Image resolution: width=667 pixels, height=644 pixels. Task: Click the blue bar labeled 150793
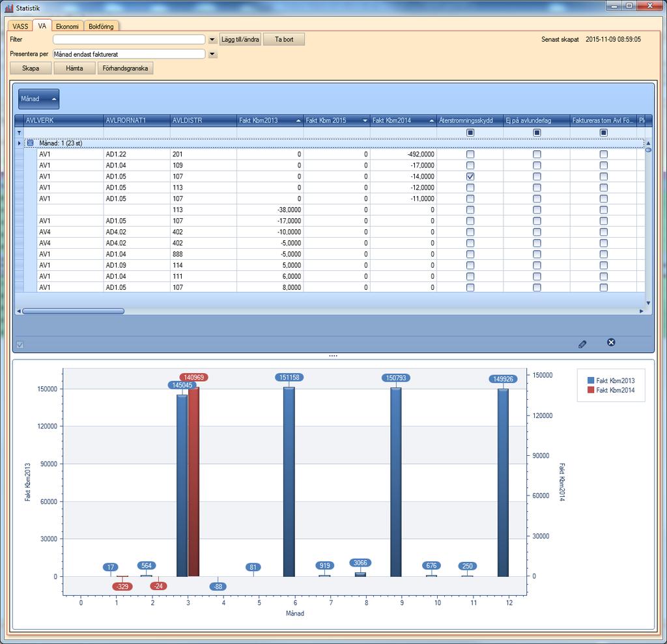(395, 482)
